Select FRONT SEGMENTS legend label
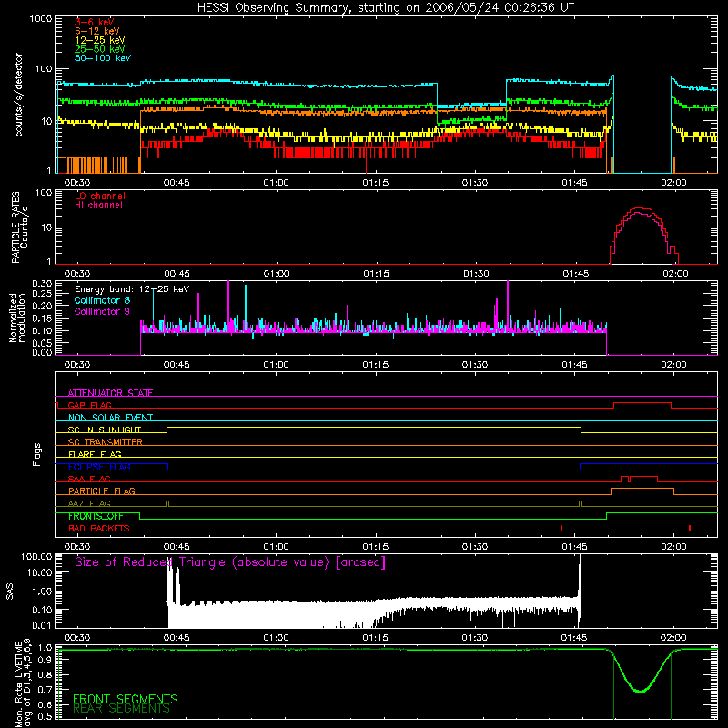This screenshot has width=728, height=728. [x=126, y=699]
